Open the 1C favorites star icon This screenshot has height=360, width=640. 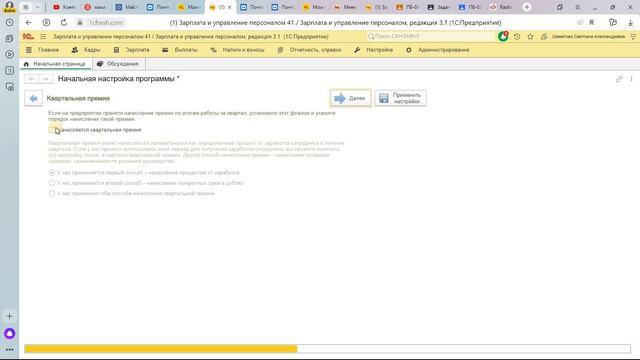(530, 37)
